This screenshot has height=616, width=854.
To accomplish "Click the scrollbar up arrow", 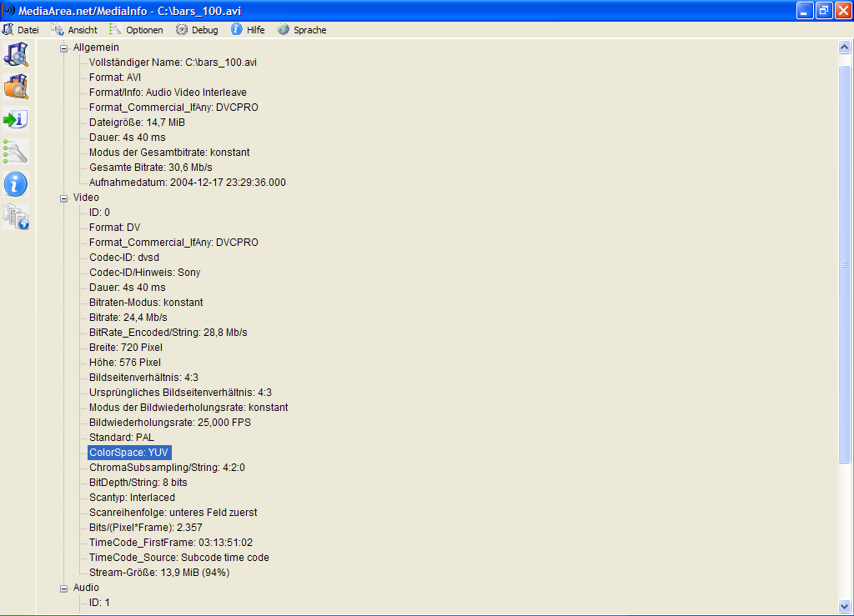I will (844, 48).
